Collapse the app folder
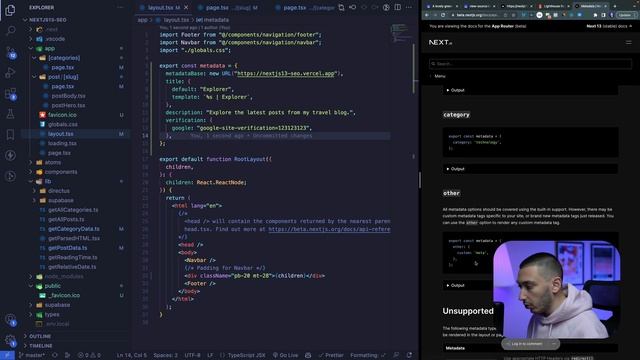This screenshot has width=640, height=360. pyautogui.click(x=50, y=48)
